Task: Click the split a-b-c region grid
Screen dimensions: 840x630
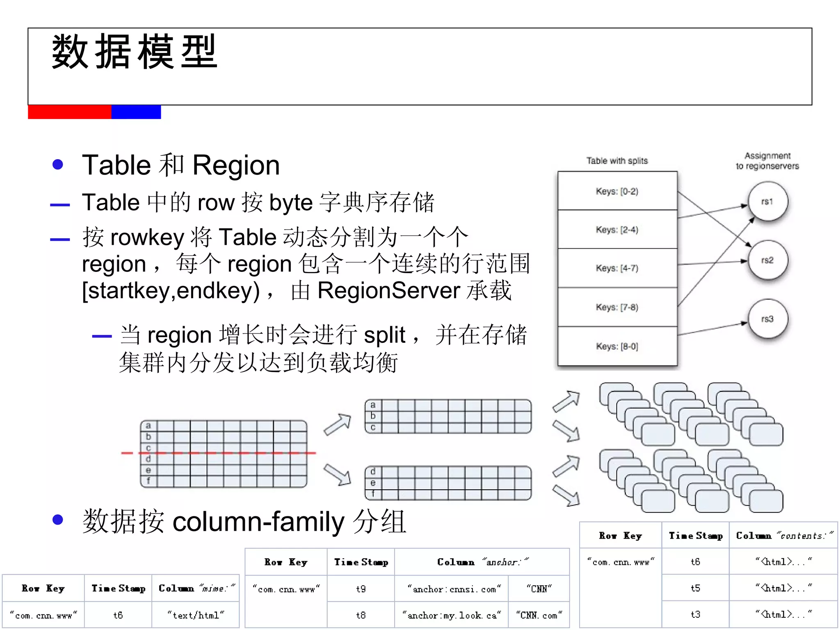Action: click(448, 416)
